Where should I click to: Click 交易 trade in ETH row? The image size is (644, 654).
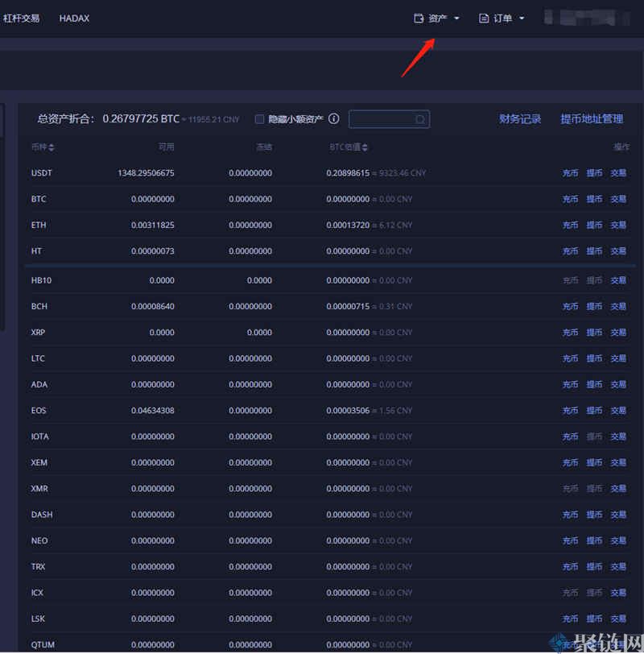(618, 226)
